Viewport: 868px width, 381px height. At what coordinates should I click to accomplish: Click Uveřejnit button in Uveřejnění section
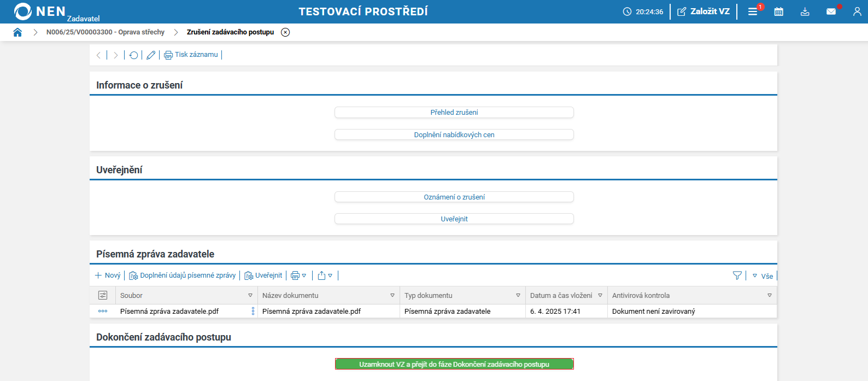[x=454, y=219]
